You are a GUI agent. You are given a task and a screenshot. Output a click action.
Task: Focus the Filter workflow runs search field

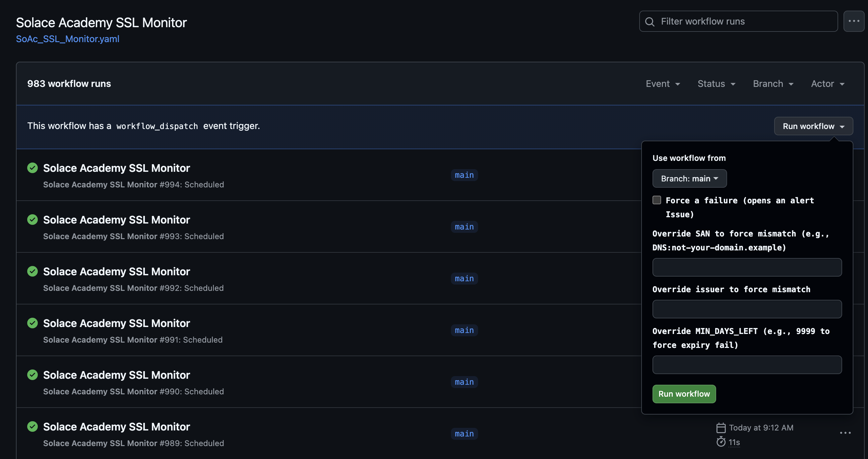(x=739, y=22)
